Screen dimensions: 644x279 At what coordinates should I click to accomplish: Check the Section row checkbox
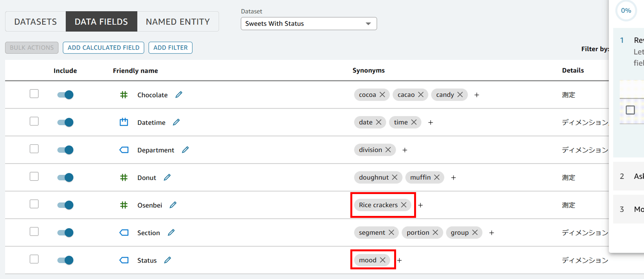(34, 232)
